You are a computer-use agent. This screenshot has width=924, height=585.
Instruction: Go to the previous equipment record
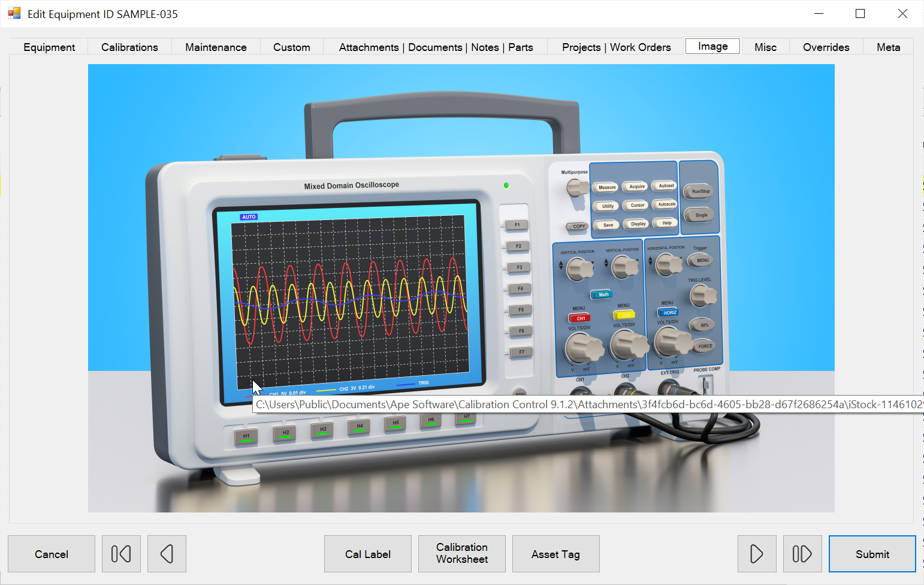(x=167, y=553)
